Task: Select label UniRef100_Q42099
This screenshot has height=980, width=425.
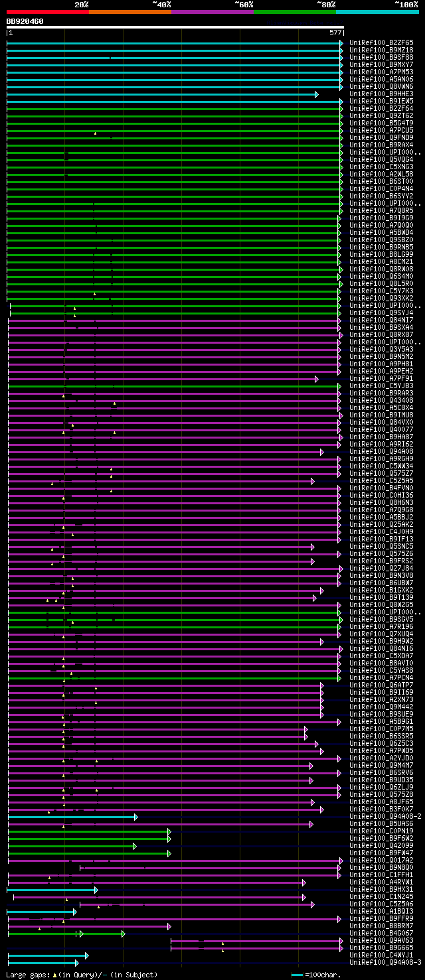Action: coord(381,846)
